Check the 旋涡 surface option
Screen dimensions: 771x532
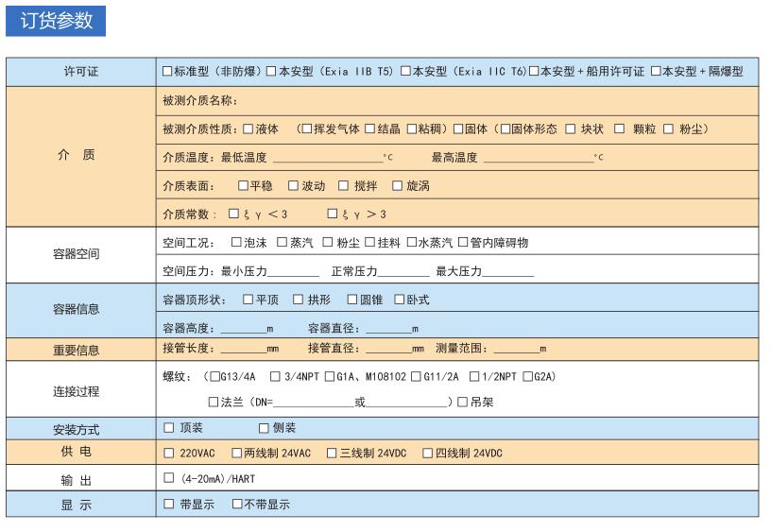398,186
